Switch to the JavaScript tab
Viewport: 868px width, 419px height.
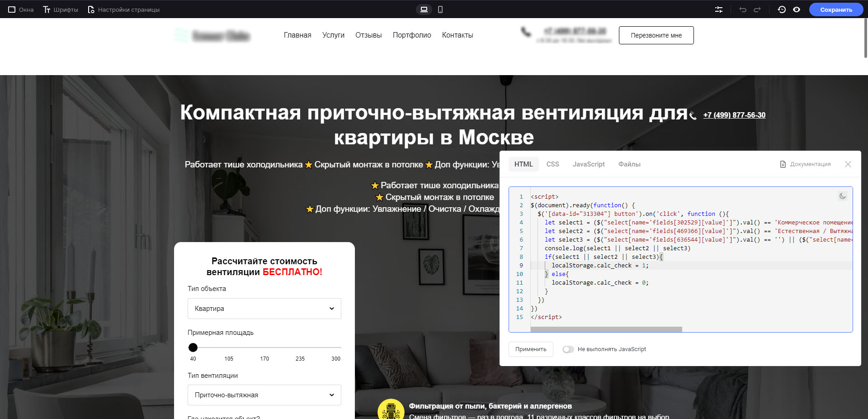[x=589, y=164]
